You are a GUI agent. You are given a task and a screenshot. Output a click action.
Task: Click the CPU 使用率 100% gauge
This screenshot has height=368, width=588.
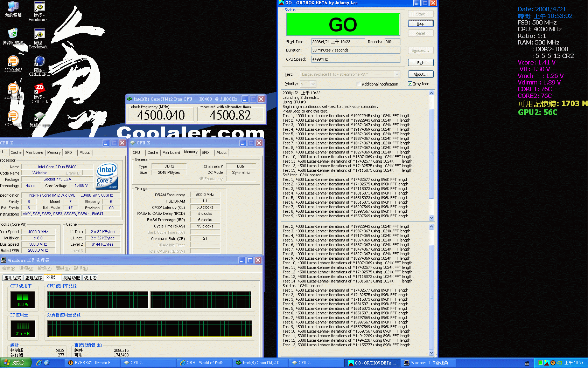coord(23,300)
